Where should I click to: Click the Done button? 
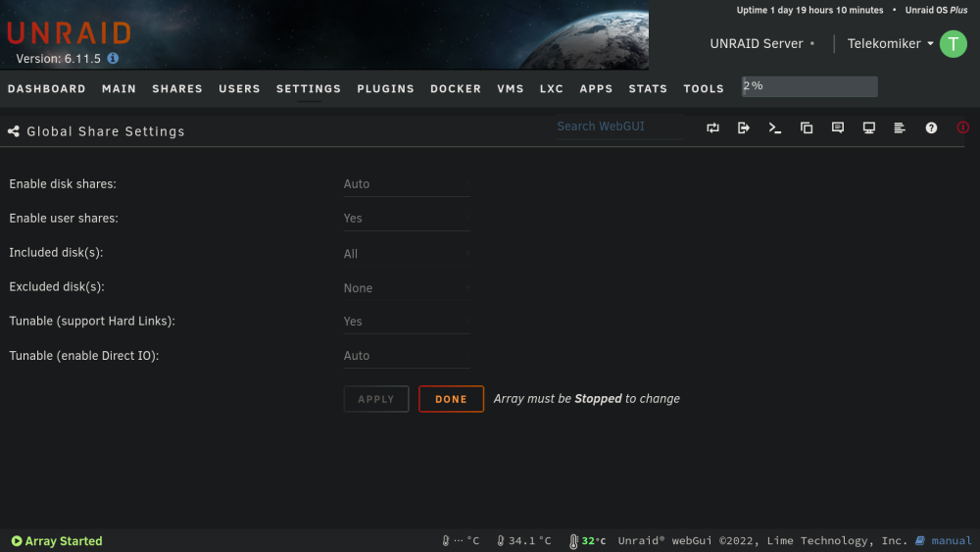coord(451,399)
